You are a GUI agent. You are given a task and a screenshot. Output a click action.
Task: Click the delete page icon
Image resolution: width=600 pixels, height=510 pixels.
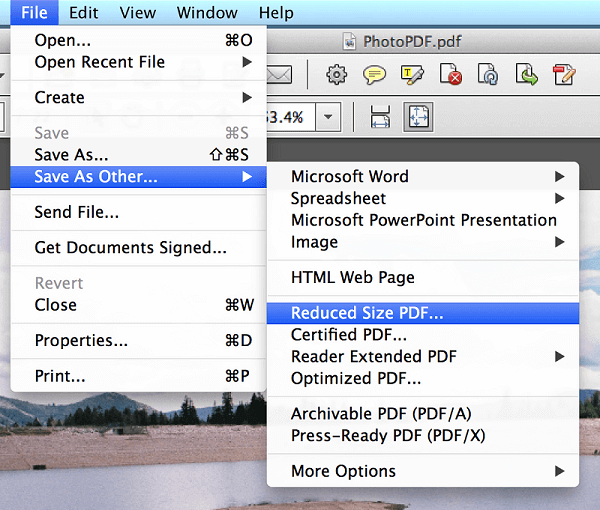pyautogui.click(x=452, y=74)
